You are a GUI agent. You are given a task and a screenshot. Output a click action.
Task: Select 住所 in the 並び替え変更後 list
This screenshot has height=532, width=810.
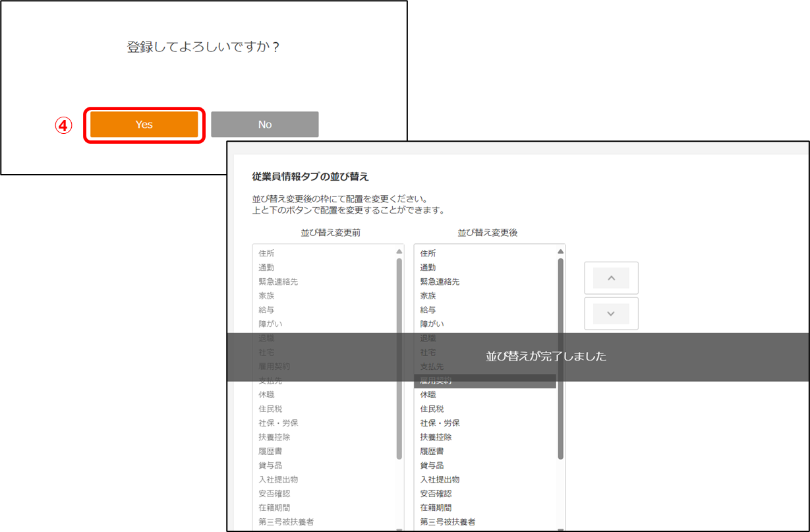click(428, 253)
